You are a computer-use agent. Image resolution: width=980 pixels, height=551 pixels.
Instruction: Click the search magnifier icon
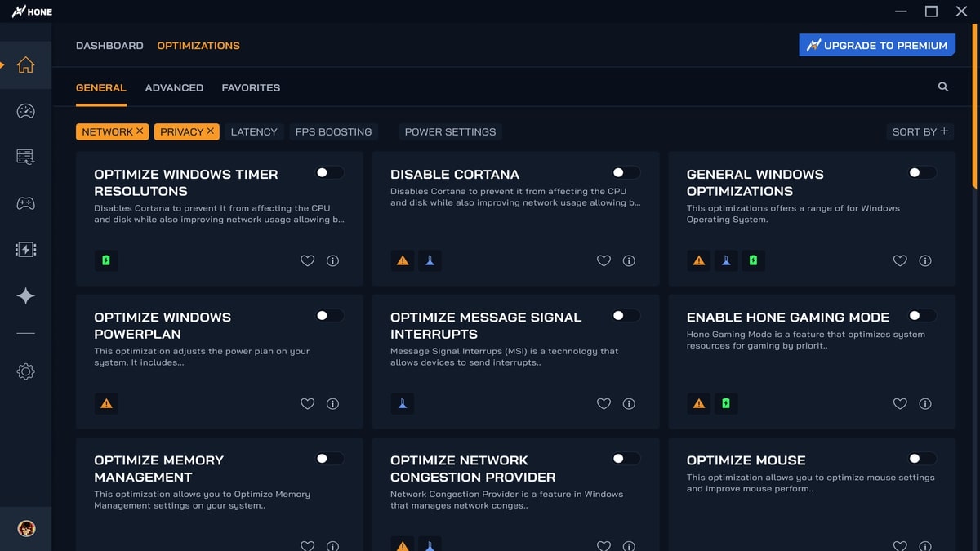(943, 87)
